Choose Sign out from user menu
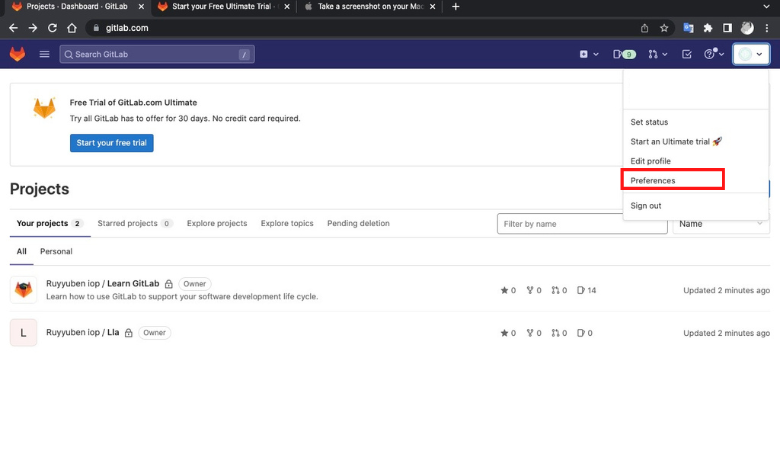The width and height of the screenshot is (780, 470). tap(646, 205)
